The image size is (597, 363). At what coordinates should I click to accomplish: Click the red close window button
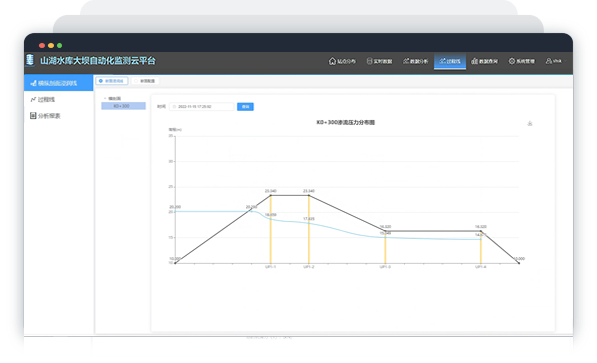42,45
